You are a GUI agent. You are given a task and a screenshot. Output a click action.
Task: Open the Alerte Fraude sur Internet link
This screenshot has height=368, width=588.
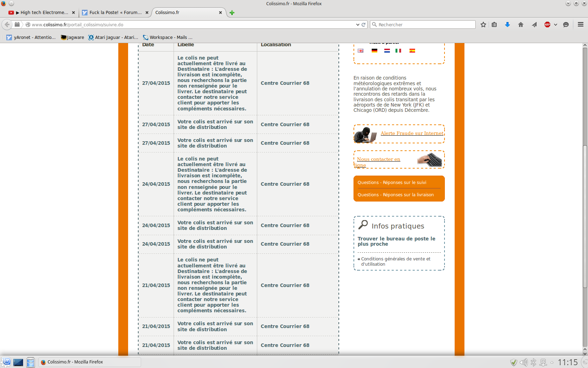[412, 133]
